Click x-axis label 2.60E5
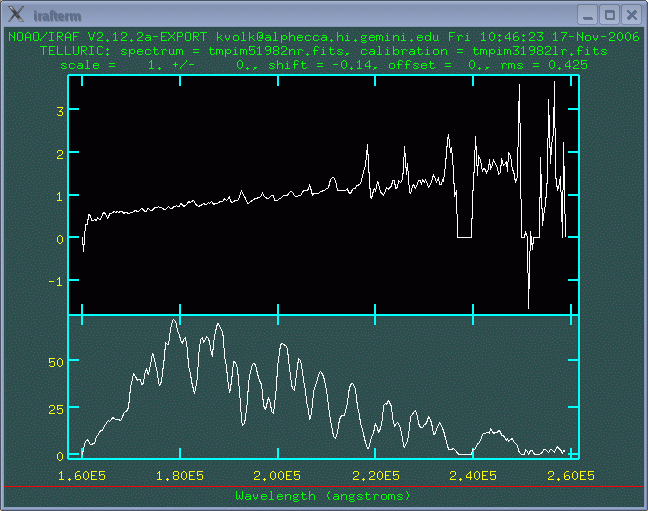This screenshot has height=511, width=648. click(571, 476)
